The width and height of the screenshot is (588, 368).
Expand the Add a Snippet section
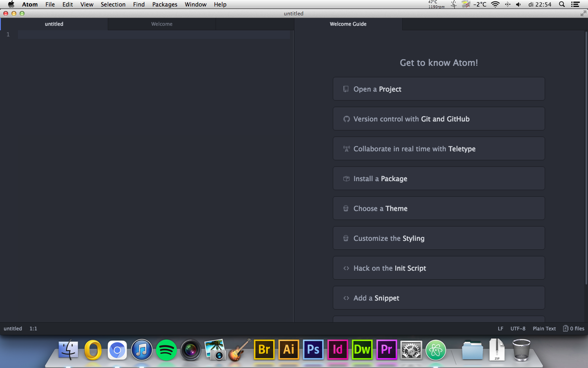point(439,298)
